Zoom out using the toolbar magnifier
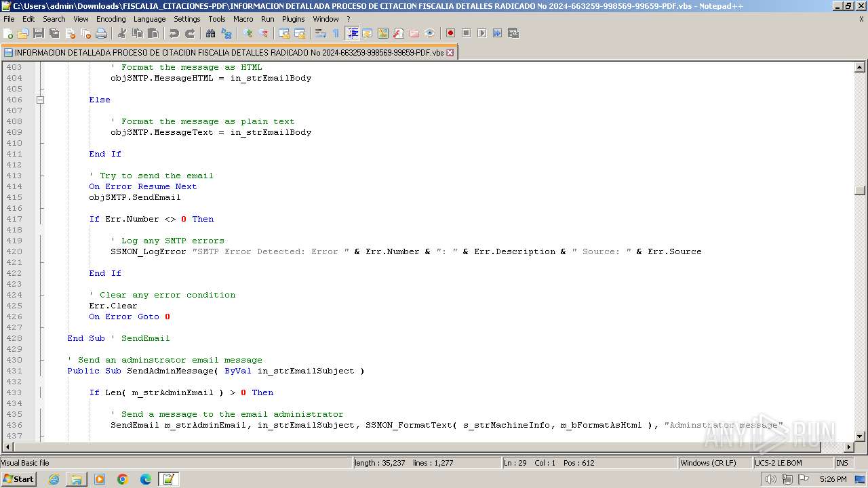This screenshot has width=868, height=488. coord(263,33)
